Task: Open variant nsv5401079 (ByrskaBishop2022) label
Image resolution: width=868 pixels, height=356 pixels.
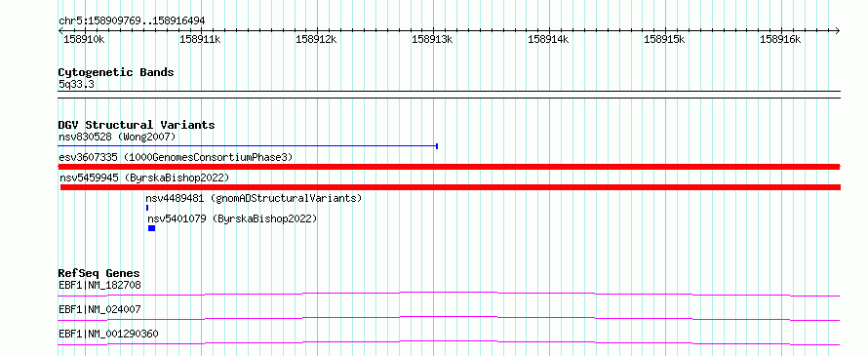Action: click(232, 218)
